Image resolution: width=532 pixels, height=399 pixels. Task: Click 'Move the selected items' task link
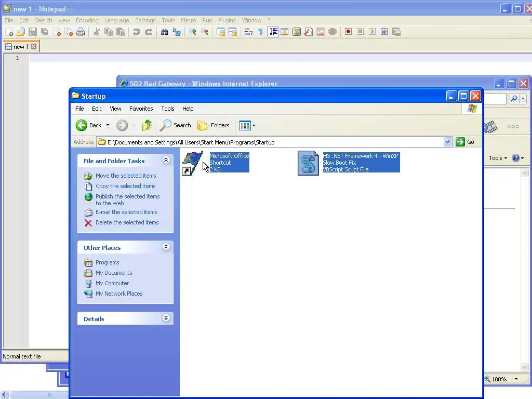pyautogui.click(x=126, y=176)
